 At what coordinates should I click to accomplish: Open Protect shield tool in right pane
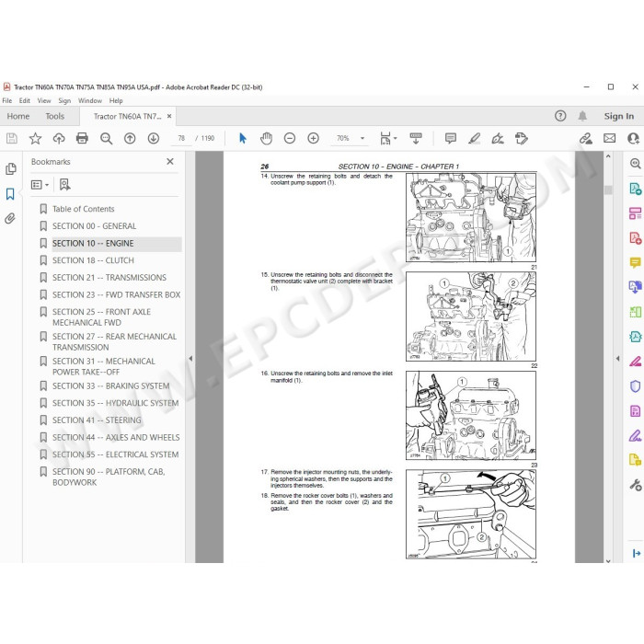pyautogui.click(x=636, y=386)
